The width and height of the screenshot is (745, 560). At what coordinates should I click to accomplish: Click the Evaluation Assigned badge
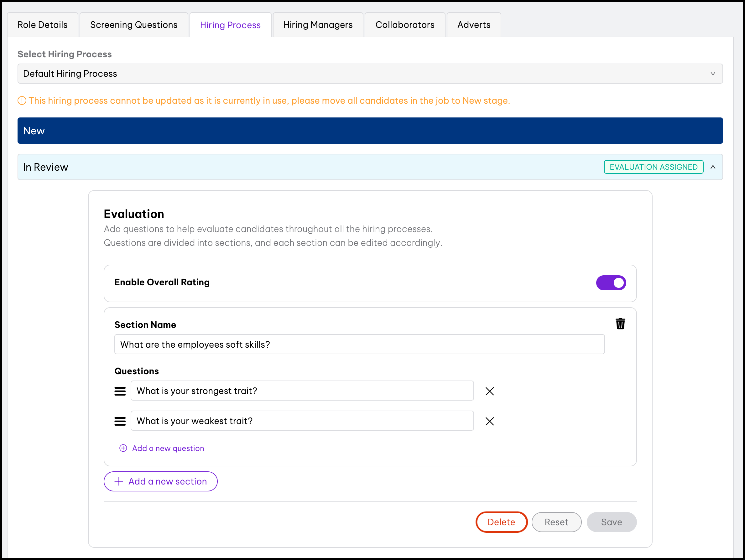point(653,167)
